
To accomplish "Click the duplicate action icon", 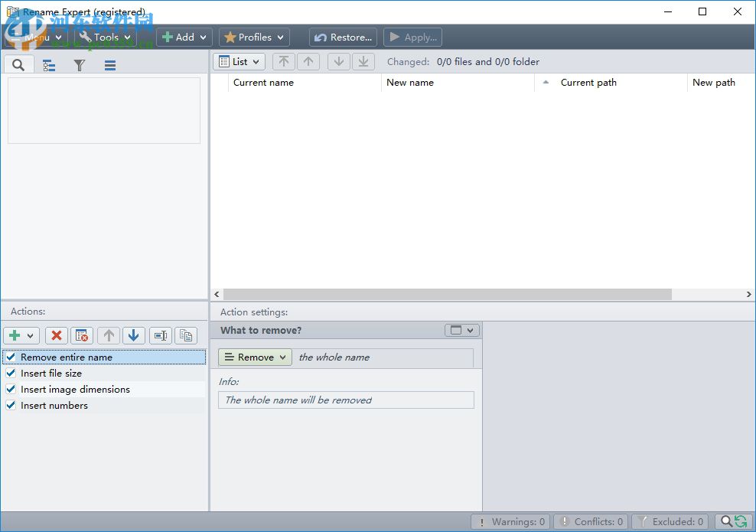I will click(x=186, y=335).
